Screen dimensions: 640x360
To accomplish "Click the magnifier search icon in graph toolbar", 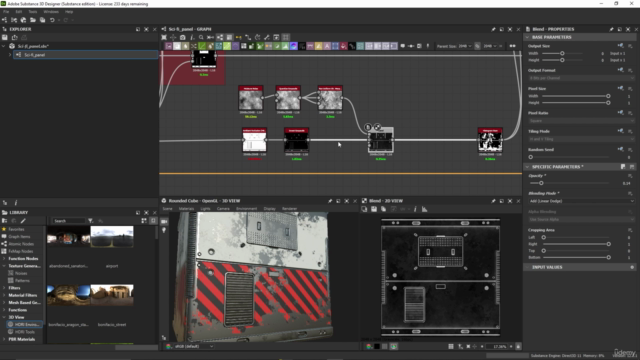I will [x=201, y=37].
